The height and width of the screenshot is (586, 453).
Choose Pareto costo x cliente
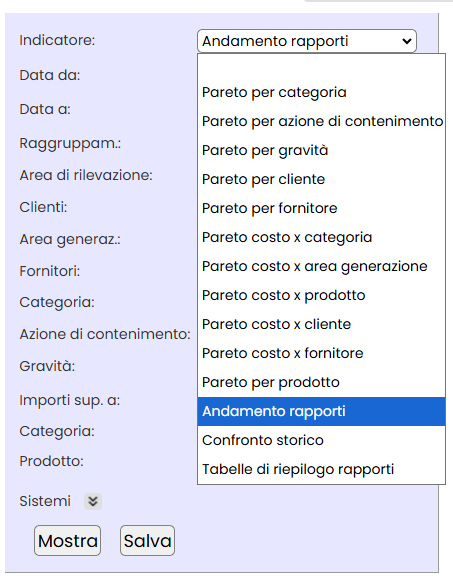click(x=321, y=324)
